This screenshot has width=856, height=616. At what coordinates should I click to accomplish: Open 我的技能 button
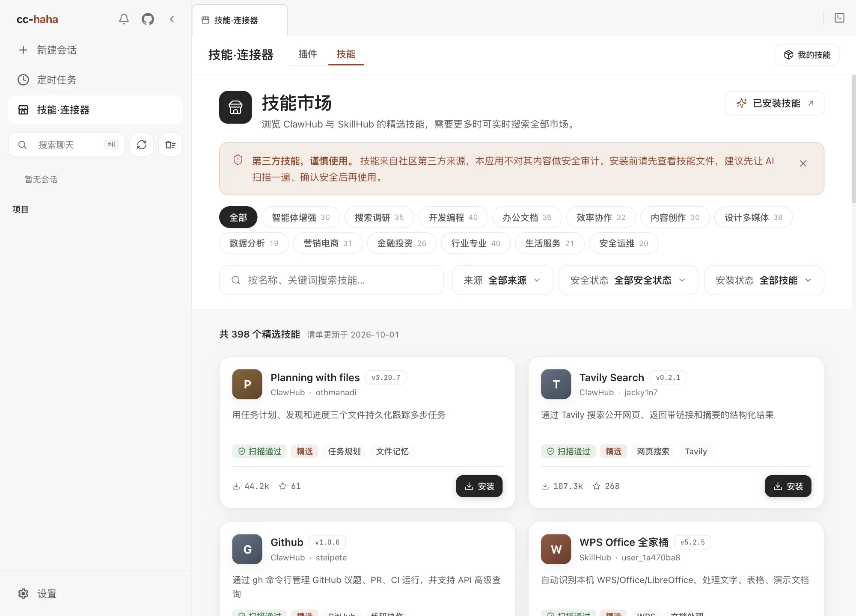(807, 55)
